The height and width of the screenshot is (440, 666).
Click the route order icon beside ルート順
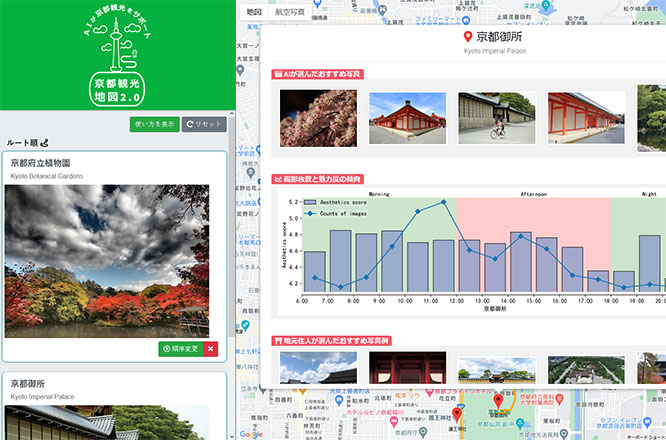[45, 143]
